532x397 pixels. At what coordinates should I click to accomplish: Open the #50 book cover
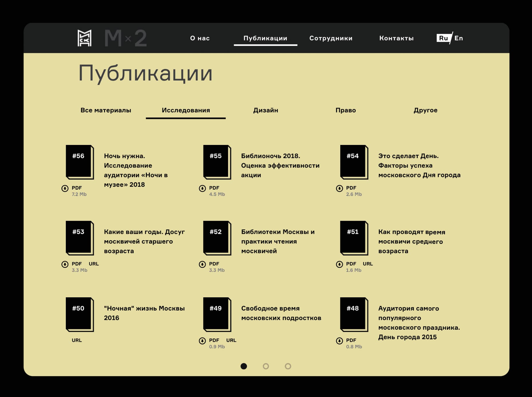[80, 315]
